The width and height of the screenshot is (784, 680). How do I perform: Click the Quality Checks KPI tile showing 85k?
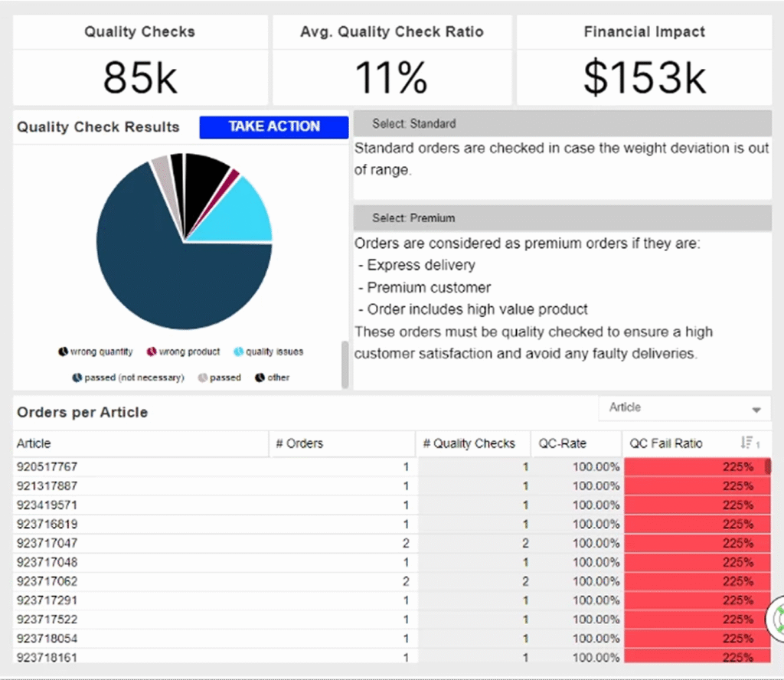140,57
